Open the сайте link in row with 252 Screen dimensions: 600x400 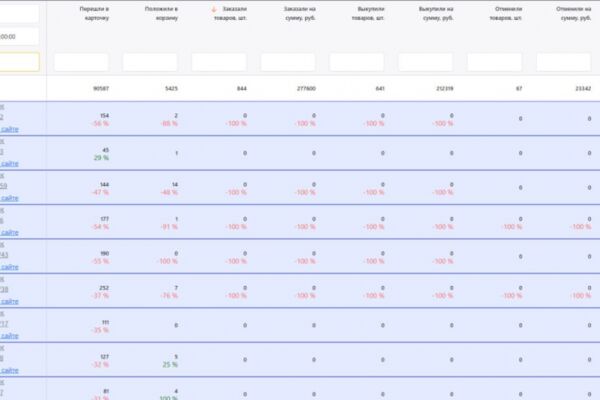(x=10, y=302)
